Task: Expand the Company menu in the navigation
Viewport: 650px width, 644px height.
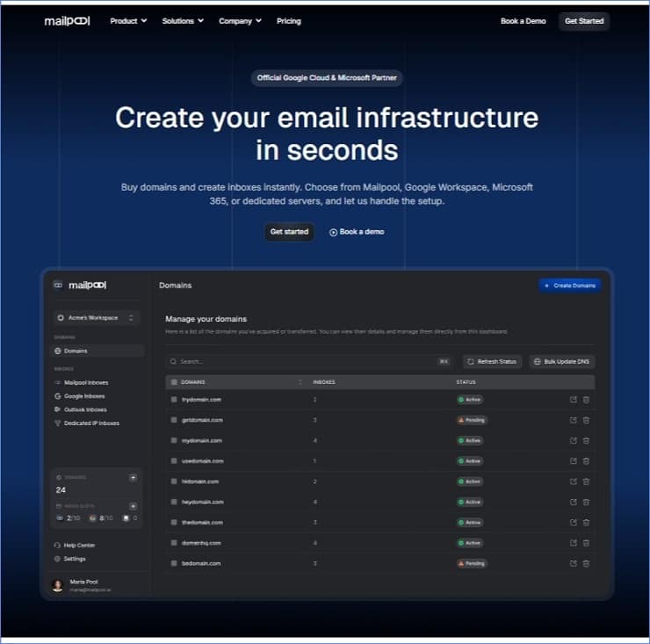Action: click(x=240, y=21)
